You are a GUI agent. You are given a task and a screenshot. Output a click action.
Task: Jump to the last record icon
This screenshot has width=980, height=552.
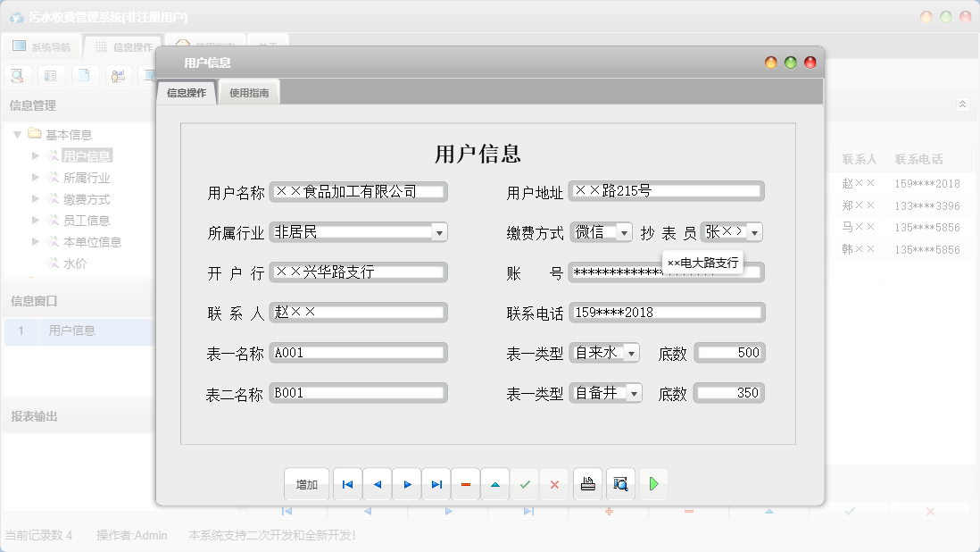click(436, 483)
